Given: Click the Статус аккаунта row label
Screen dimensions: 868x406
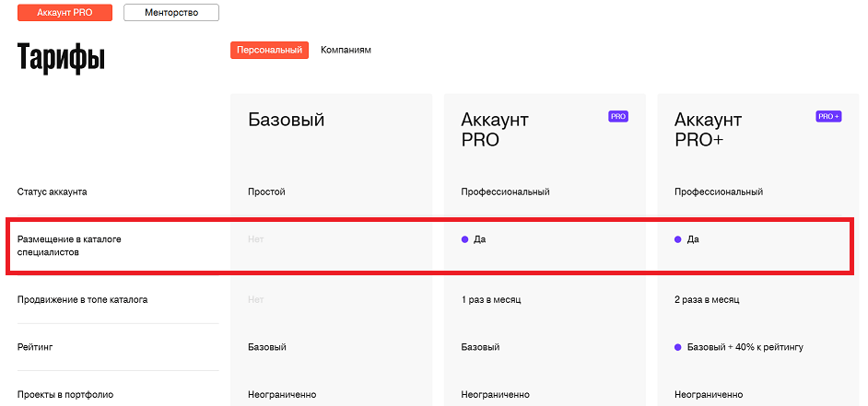Looking at the screenshot, I should click(x=65, y=192).
